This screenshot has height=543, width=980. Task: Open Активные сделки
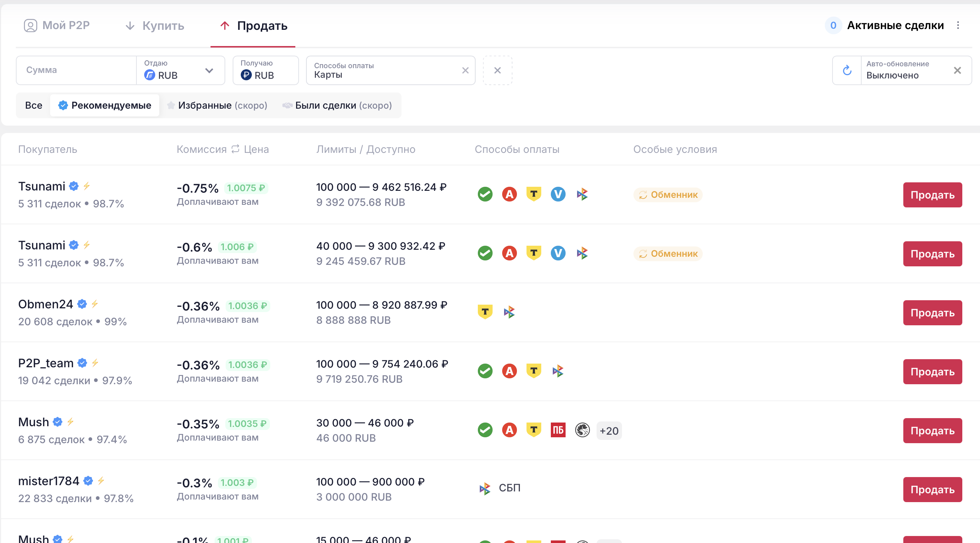pyautogui.click(x=884, y=25)
